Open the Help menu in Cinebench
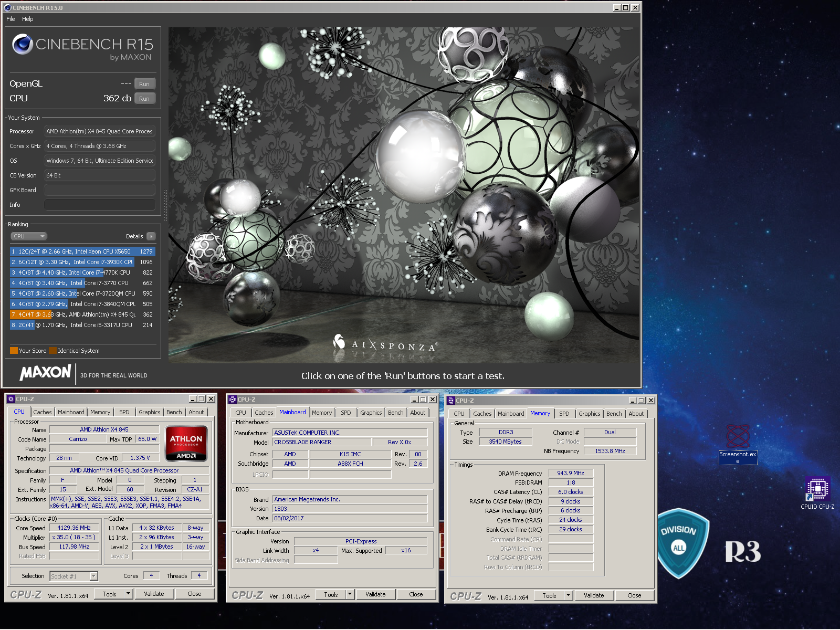The width and height of the screenshot is (840, 630). click(28, 19)
